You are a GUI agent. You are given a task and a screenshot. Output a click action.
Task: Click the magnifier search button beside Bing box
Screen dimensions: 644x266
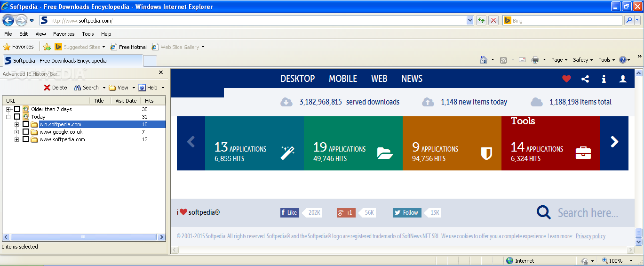(629, 20)
